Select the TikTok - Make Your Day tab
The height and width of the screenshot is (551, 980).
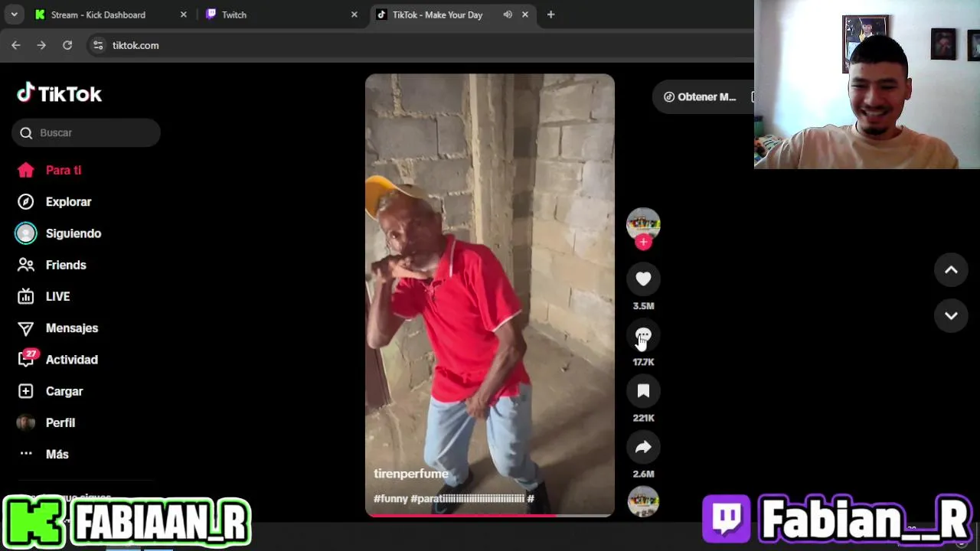[x=437, y=15]
